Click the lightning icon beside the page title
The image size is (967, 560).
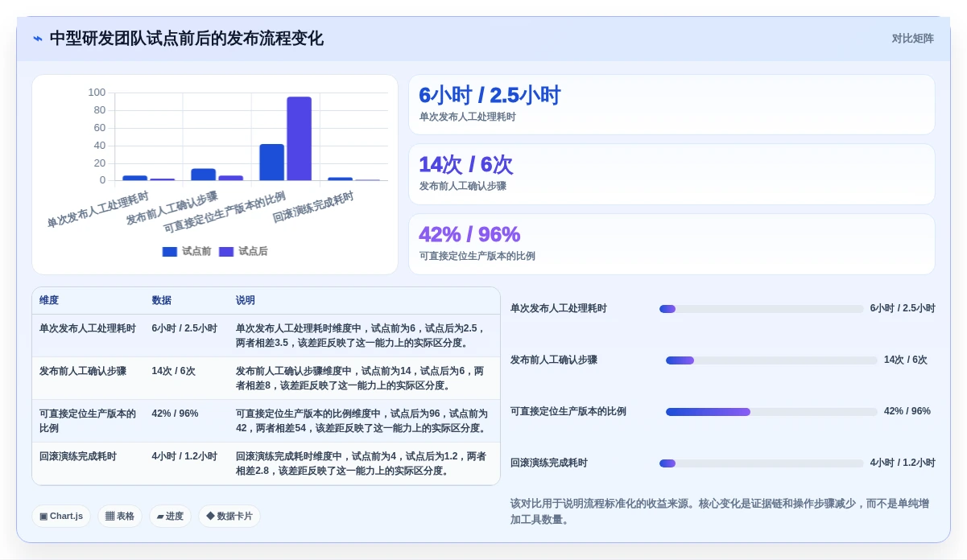click(x=38, y=39)
